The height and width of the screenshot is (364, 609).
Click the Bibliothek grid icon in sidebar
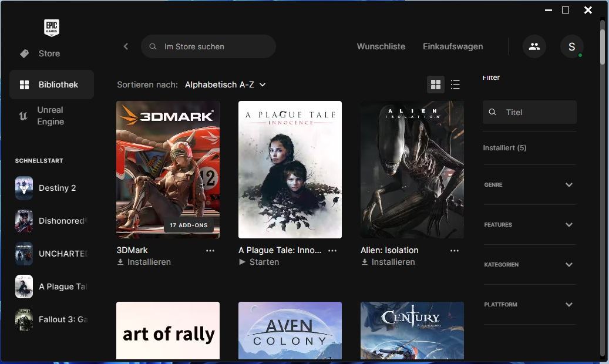click(x=24, y=85)
